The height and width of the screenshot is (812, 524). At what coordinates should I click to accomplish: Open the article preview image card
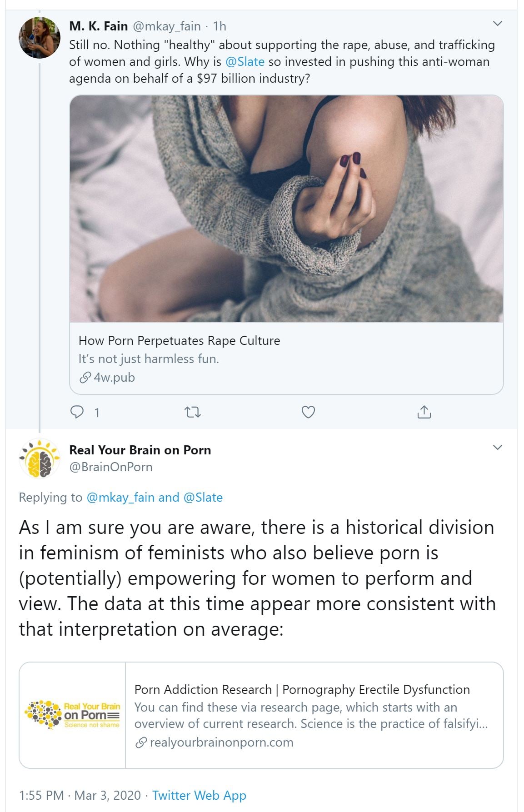286,209
